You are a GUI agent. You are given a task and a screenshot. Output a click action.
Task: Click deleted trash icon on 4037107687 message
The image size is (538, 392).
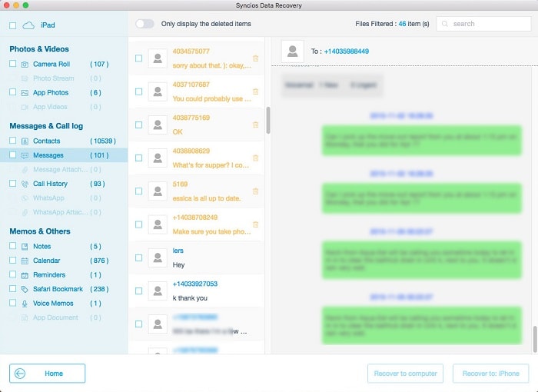coord(256,91)
